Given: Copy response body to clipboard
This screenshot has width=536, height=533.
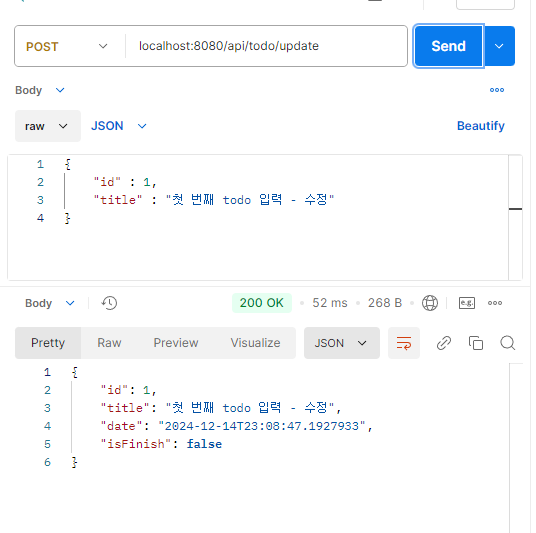Looking at the screenshot, I should 475,343.
